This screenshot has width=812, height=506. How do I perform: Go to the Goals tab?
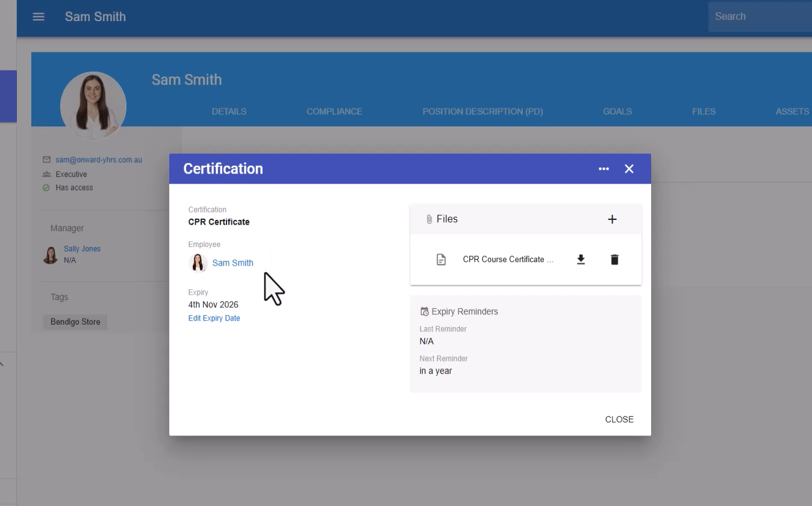[617, 111]
